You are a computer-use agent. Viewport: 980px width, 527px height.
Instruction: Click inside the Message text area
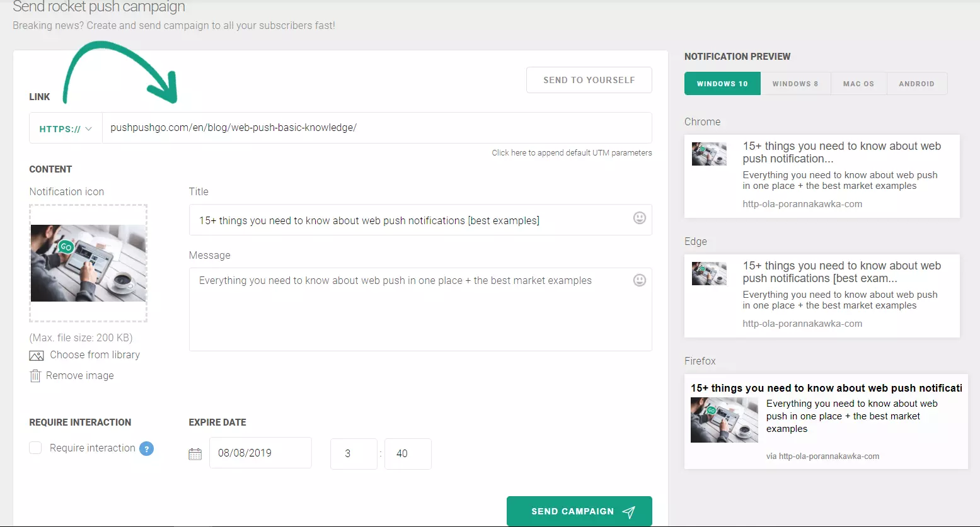coord(420,309)
